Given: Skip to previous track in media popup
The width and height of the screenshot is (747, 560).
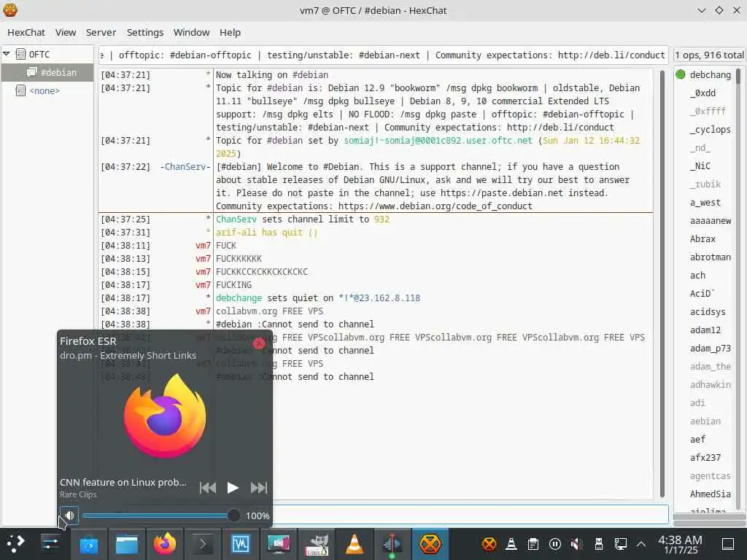Looking at the screenshot, I should (208, 488).
